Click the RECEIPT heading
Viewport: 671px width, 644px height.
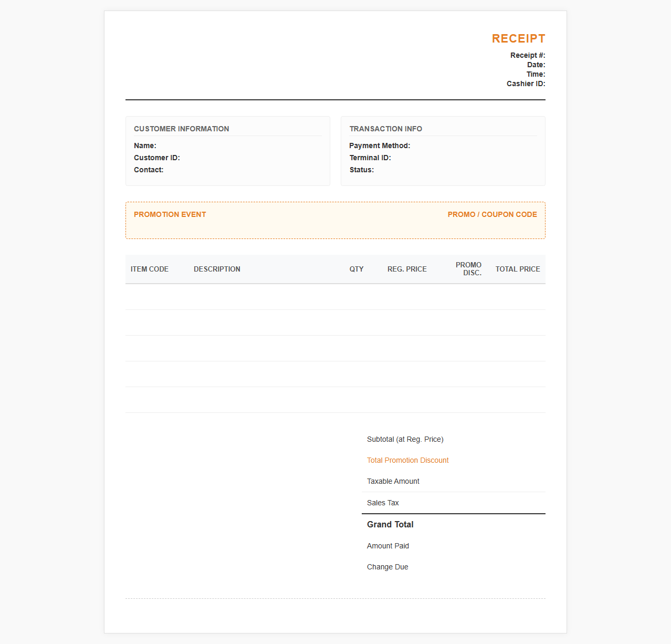click(518, 39)
